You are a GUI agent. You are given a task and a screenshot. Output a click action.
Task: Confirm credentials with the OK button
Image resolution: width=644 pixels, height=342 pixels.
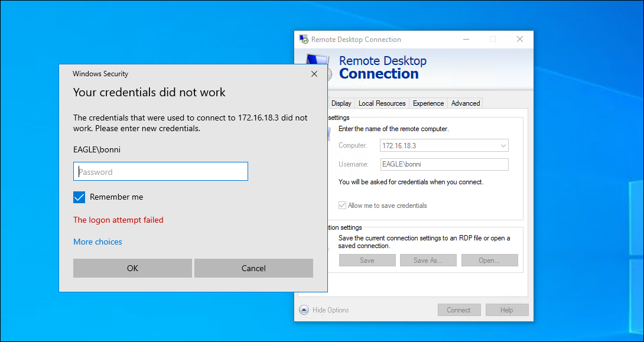coord(133,268)
